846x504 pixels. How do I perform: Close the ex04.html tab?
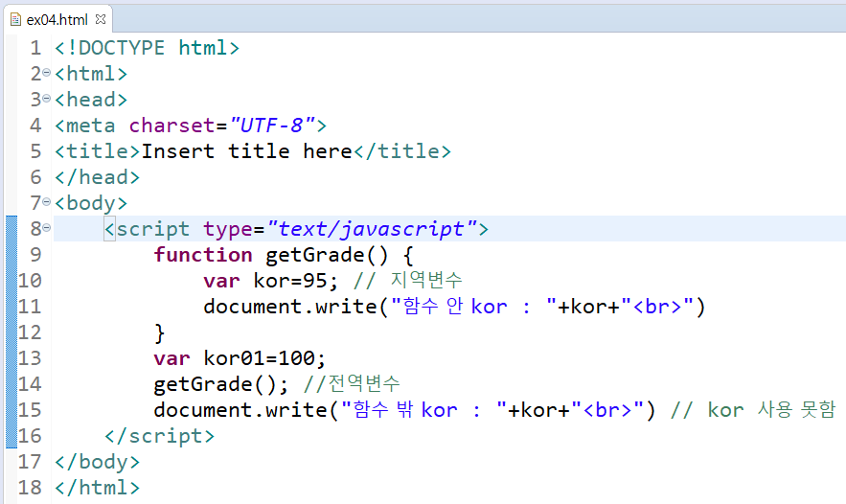(x=101, y=19)
